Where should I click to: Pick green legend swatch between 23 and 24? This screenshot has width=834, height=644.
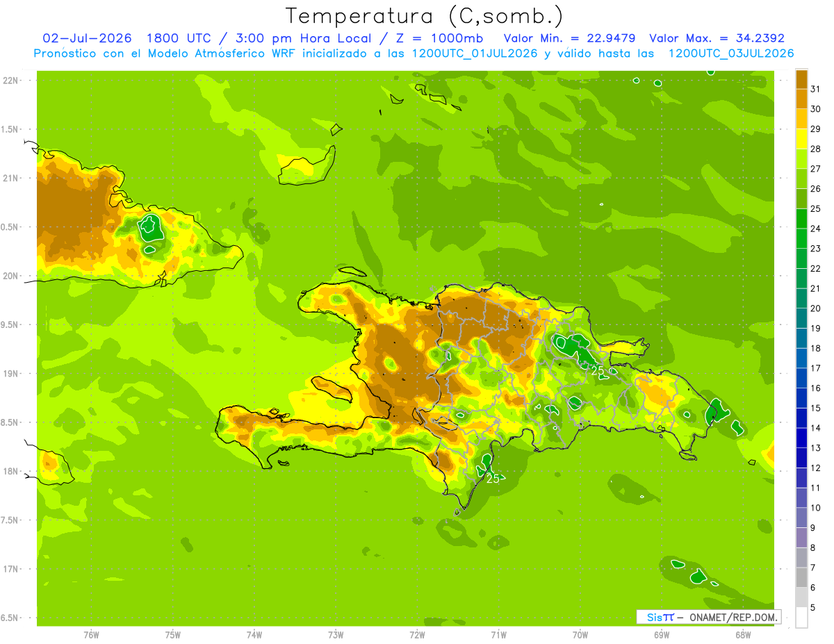(801, 238)
